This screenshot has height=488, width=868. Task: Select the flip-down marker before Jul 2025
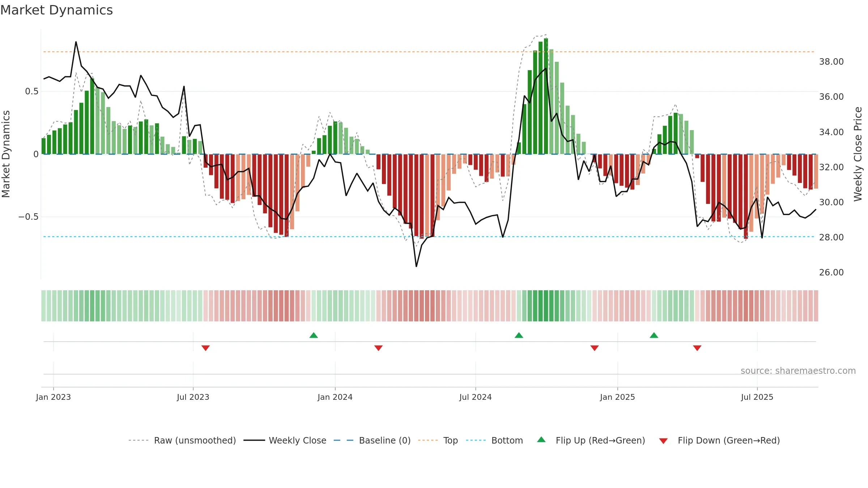[697, 348]
